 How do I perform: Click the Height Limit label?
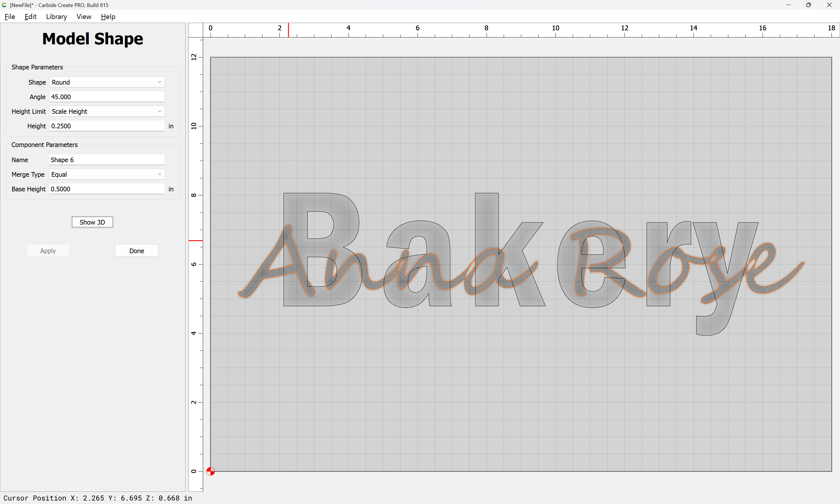coord(29,111)
